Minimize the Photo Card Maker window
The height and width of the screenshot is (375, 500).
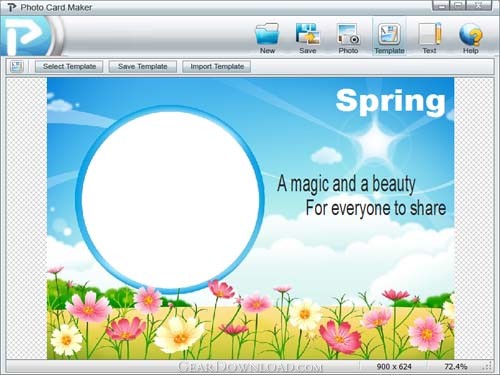[441, 5]
